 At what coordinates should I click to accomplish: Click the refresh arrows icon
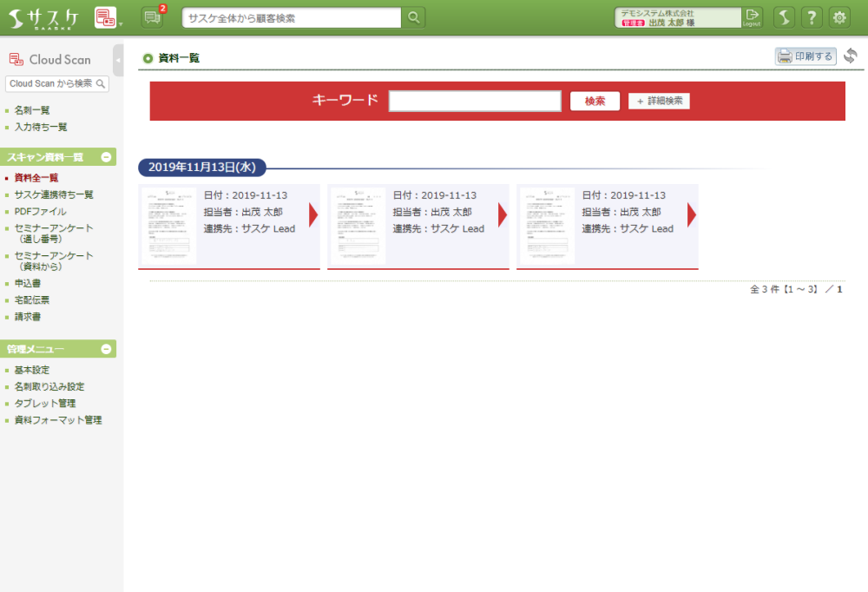point(851,56)
